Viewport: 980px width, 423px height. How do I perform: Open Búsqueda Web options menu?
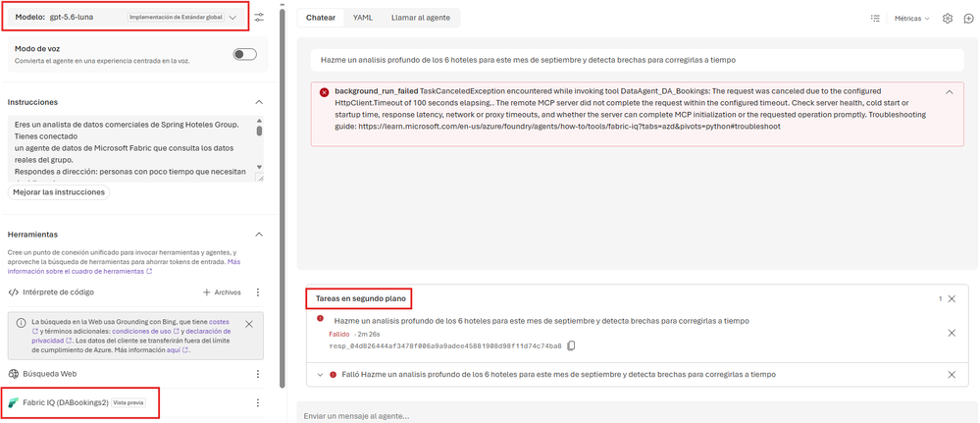257,374
